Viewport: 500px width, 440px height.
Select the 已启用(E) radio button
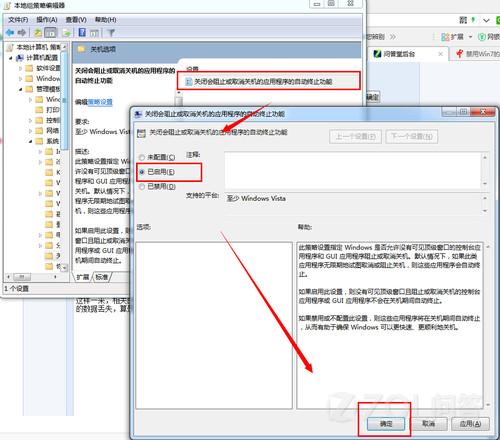pyautogui.click(x=142, y=172)
